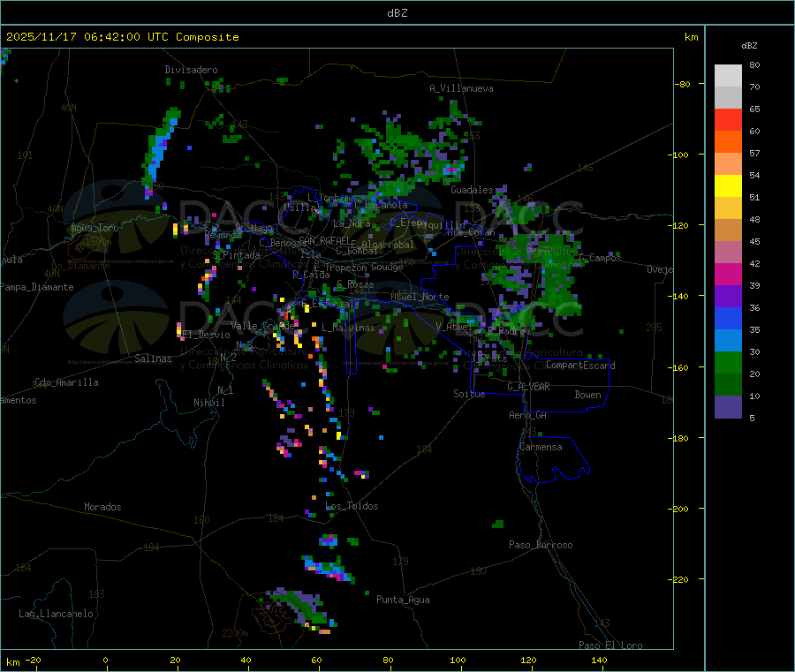
Task: Click the -80 tick on the right axis
Action: tap(682, 84)
